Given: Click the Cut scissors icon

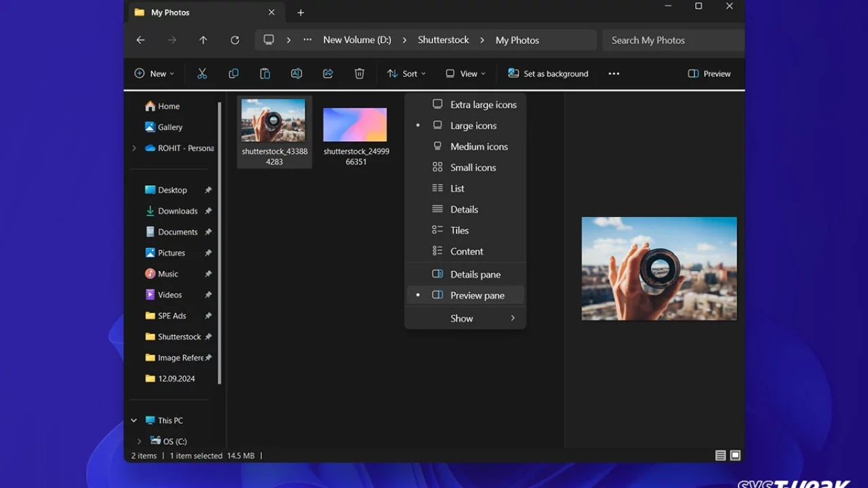Looking at the screenshot, I should tap(202, 73).
